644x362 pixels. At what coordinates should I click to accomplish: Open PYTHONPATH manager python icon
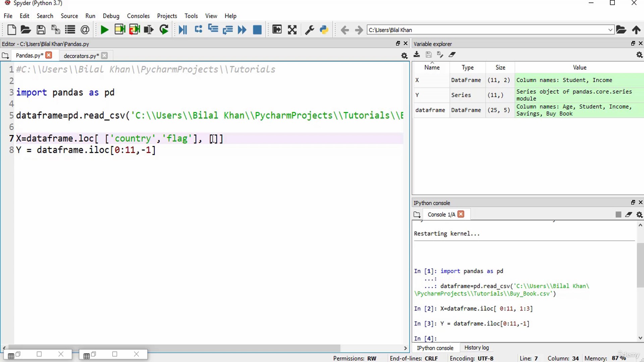tap(324, 30)
